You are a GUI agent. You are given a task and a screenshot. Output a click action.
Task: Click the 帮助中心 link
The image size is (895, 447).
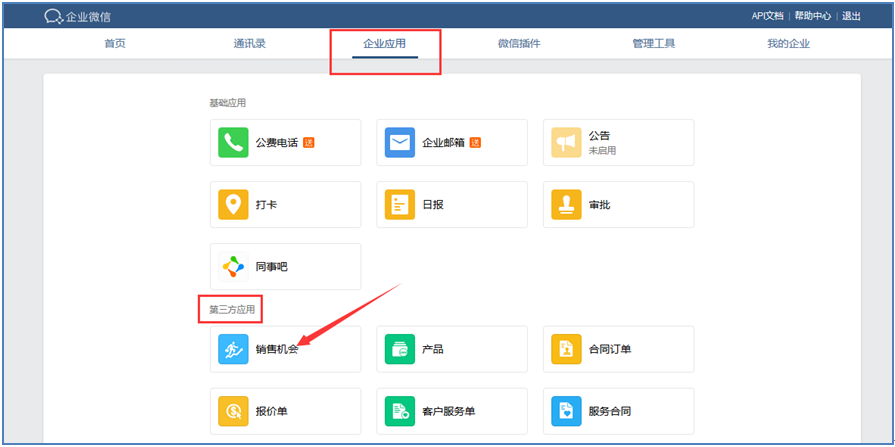pos(813,16)
